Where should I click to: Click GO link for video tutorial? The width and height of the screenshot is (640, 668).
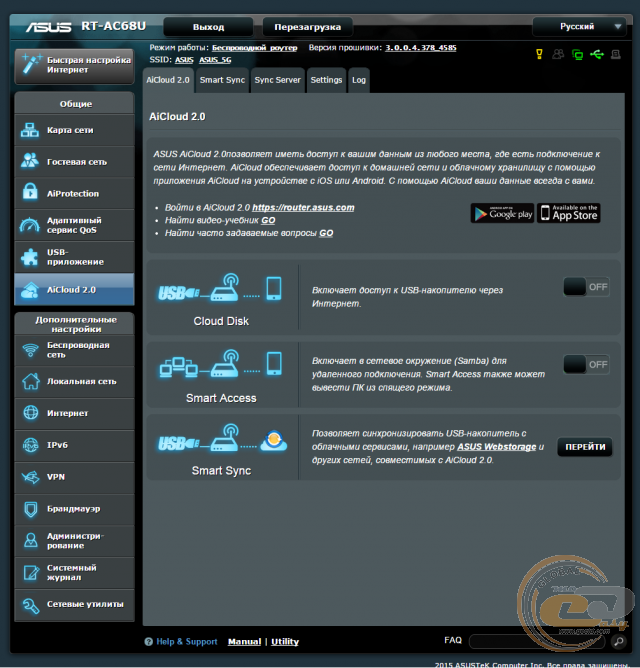[268, 220]
